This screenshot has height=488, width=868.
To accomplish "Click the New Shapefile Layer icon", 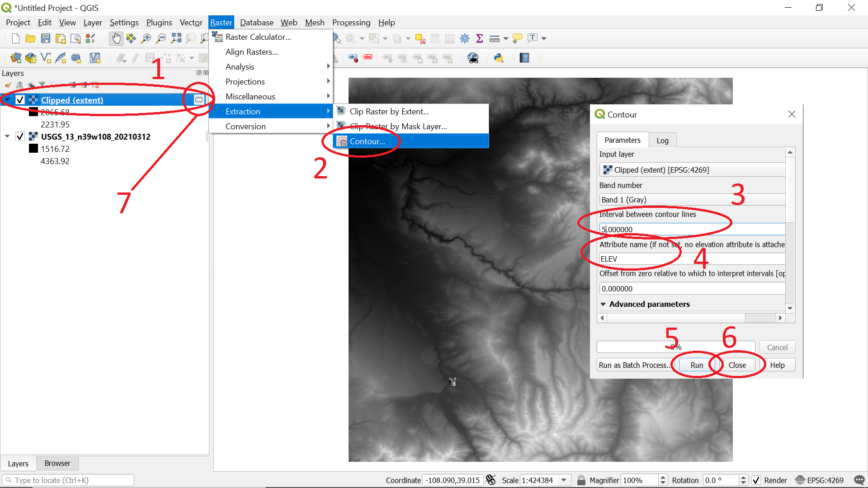I will [46, 58].
